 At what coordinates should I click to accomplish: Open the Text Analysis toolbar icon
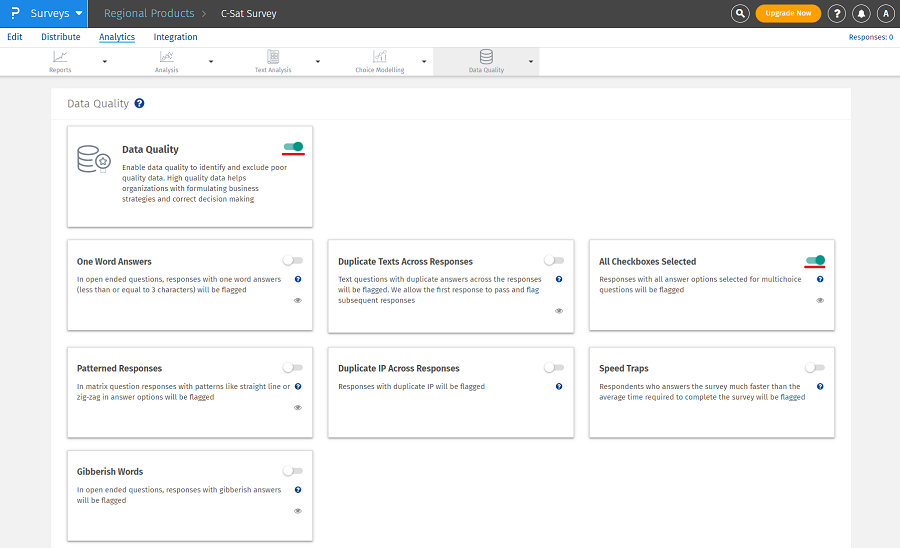click(273, 58)
